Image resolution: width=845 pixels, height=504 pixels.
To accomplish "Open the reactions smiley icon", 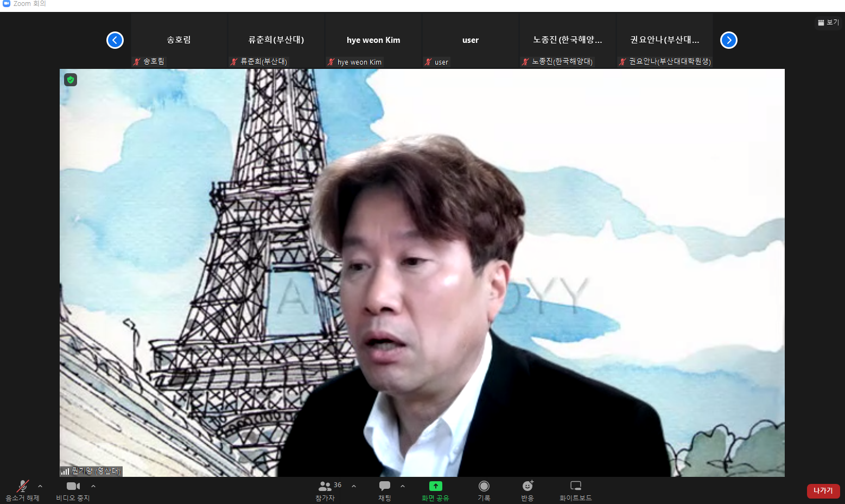I will [x=528, y=486].
